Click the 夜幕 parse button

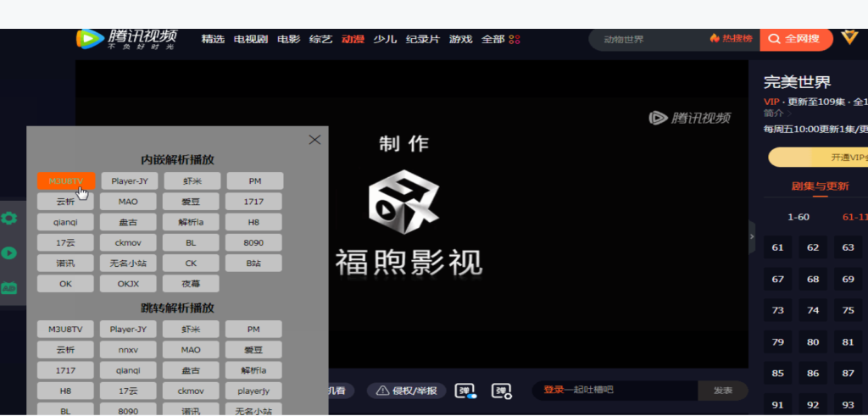point(191,284)
